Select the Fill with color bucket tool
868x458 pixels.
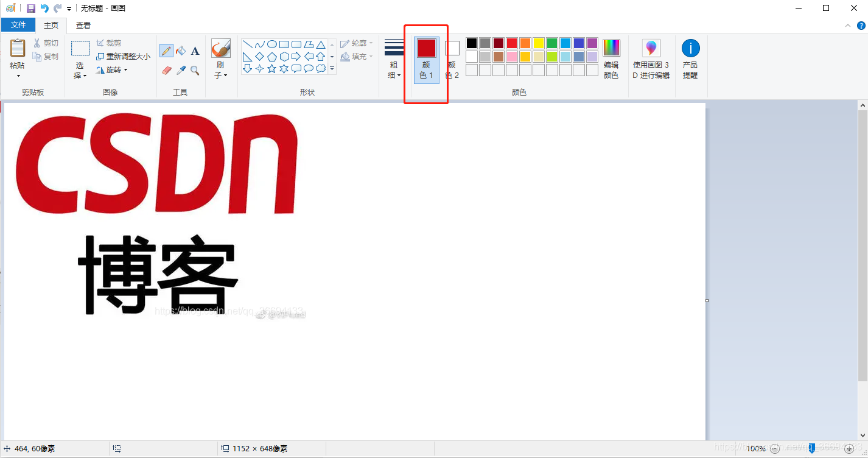tap(181, 51)
